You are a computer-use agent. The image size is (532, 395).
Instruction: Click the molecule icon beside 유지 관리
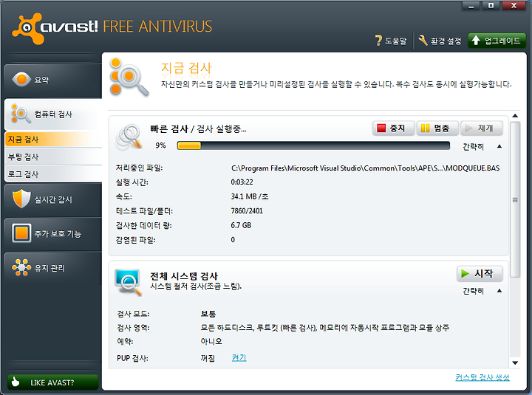21,267
